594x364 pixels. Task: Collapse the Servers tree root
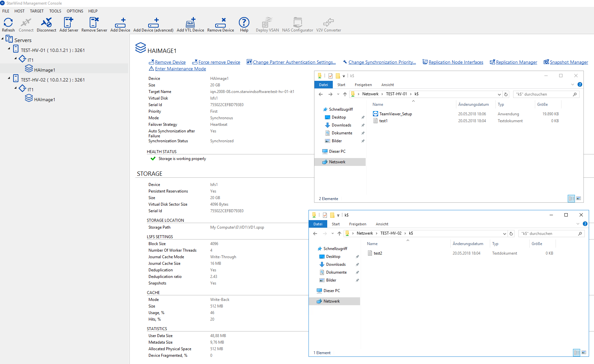(x=3, y=39)
